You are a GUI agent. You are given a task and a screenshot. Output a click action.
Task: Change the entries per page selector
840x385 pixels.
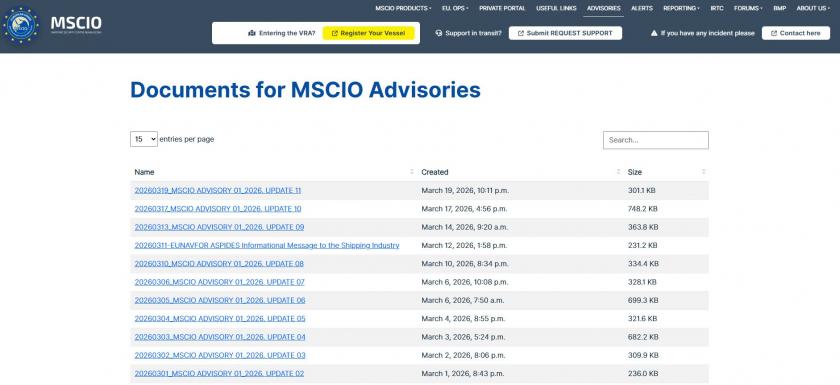point(144,139)
